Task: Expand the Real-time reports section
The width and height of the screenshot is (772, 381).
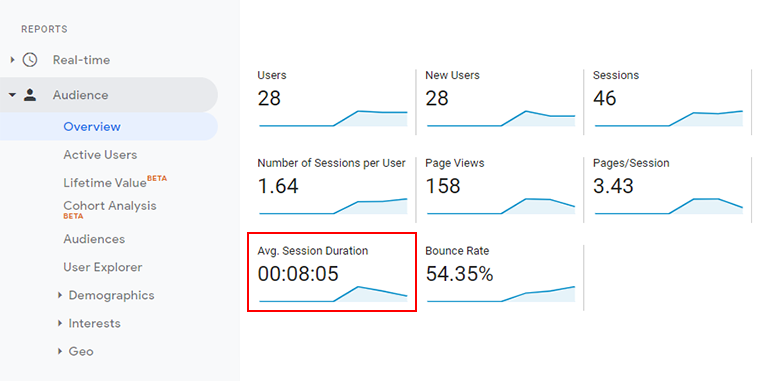Action: point(13,60)
